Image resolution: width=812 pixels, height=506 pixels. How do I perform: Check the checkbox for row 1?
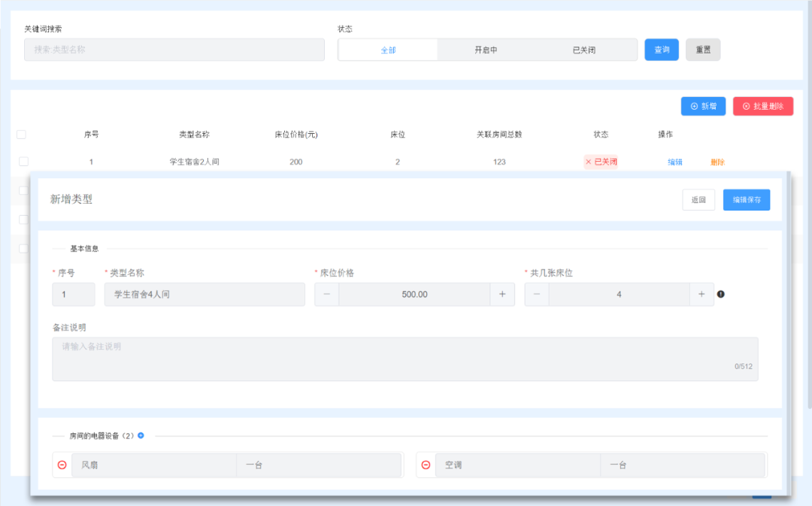[23, 162]
